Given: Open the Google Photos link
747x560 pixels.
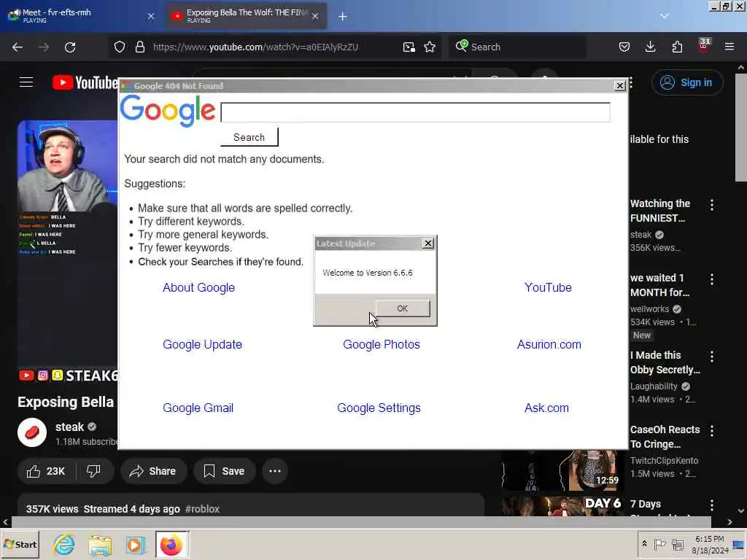Looking at the screenshot, I should pos(381,344).
